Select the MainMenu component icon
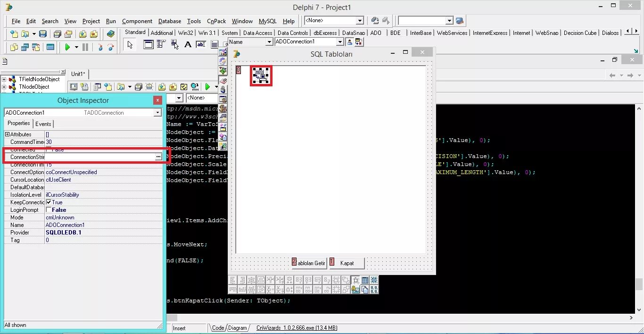Image resolution: width=644 pixels, height=334 pixels. pyautogui.click(x=161, y=44)
